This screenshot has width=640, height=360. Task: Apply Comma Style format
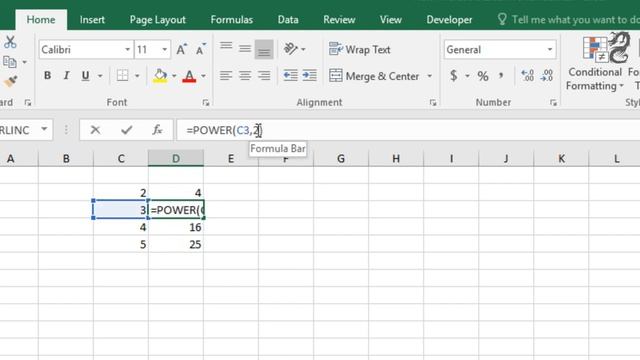pos(501,76)
